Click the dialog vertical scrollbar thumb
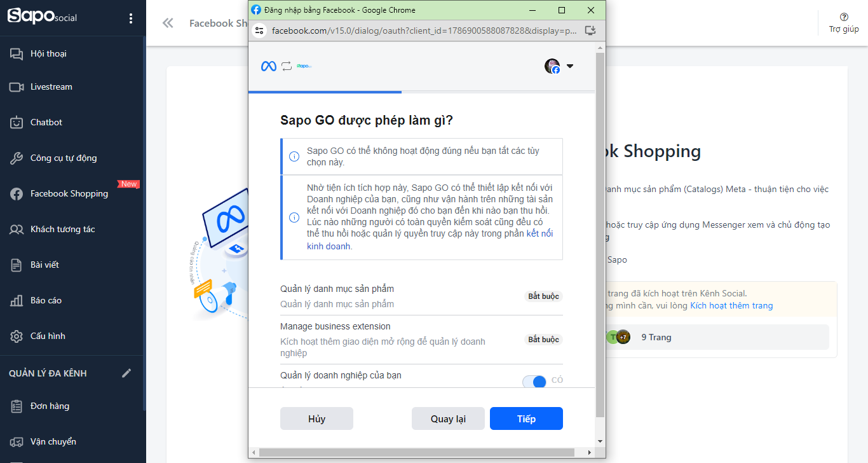Image resolution: width=868 pixels, height=463 pixels. point(600,235)
